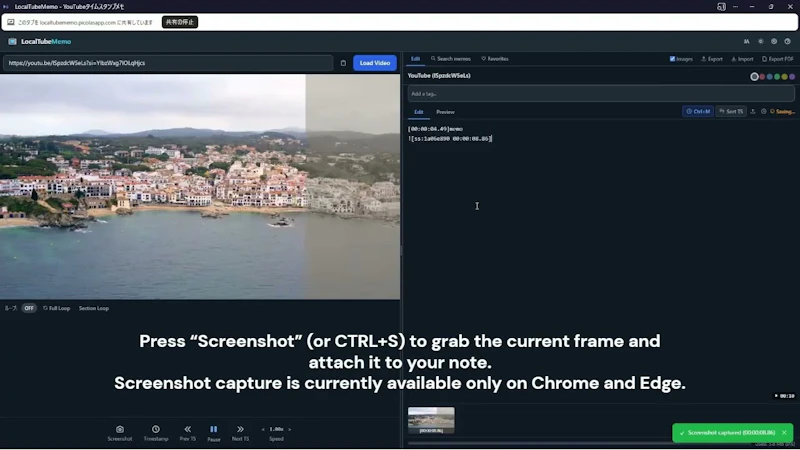800x450 pixels.
Task: Open the Search memos tab
Action: [x=451, y=59]
